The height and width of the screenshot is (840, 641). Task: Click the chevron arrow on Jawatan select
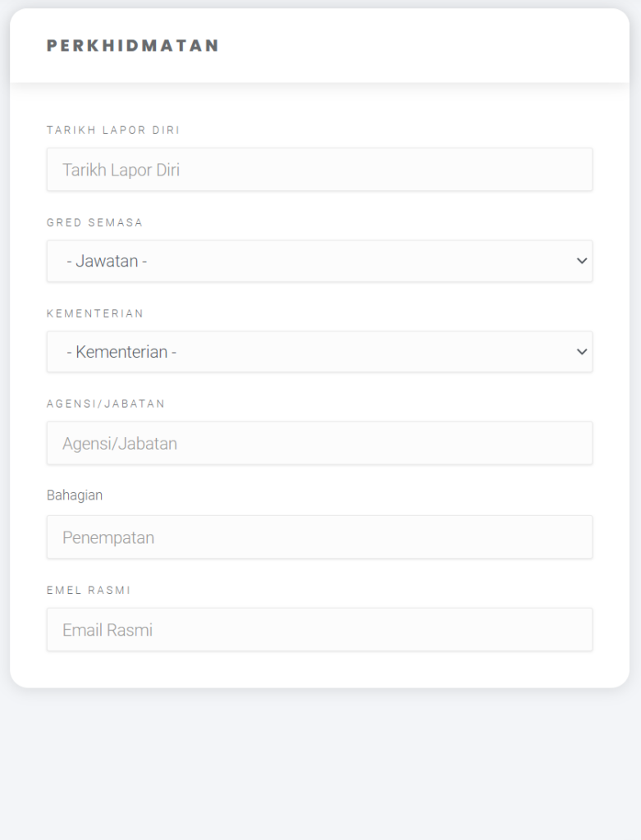(x=582, y=261)
